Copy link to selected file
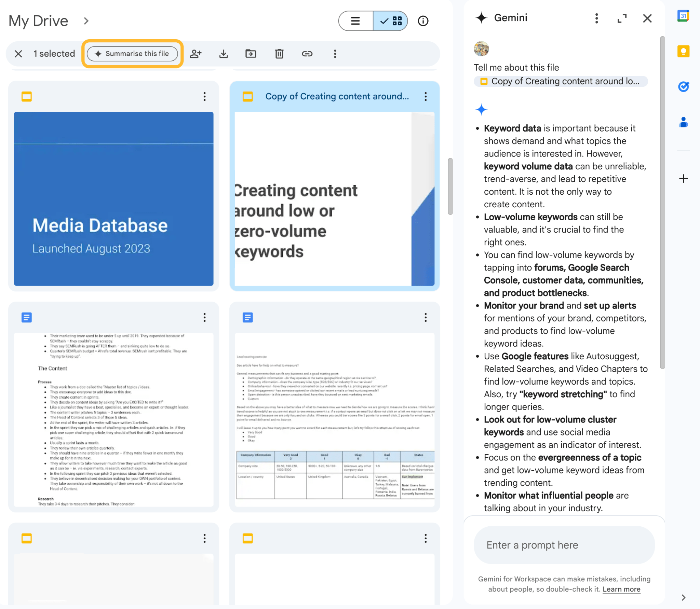 [307, 54]
